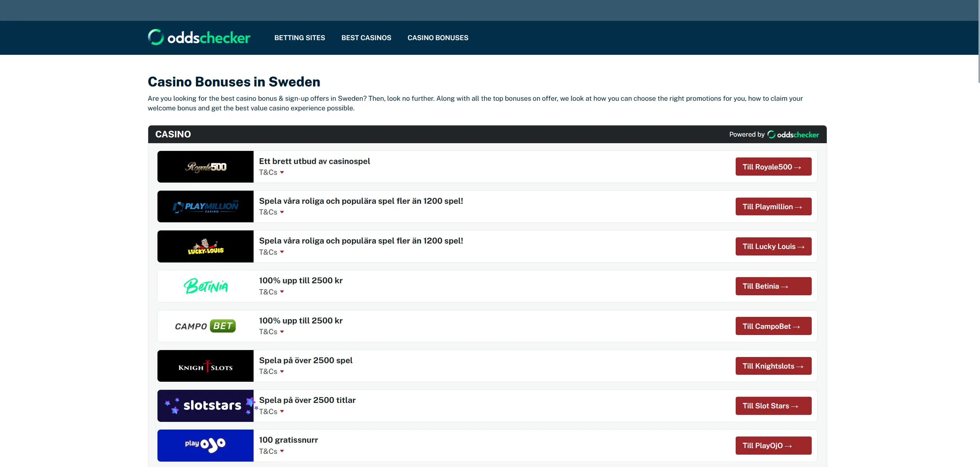Click the PlayOJO casino logo
The image size is (980, 467).
tap(205, 445)
